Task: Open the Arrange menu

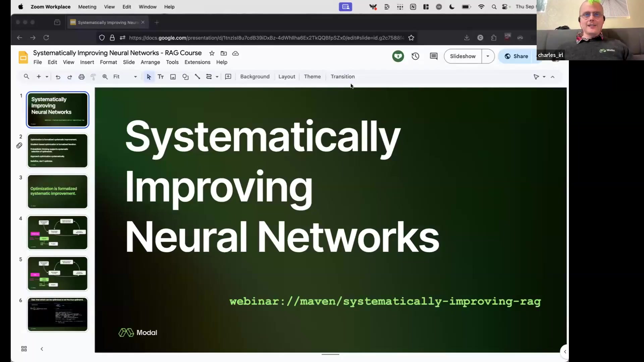Action: click(150, 62)
